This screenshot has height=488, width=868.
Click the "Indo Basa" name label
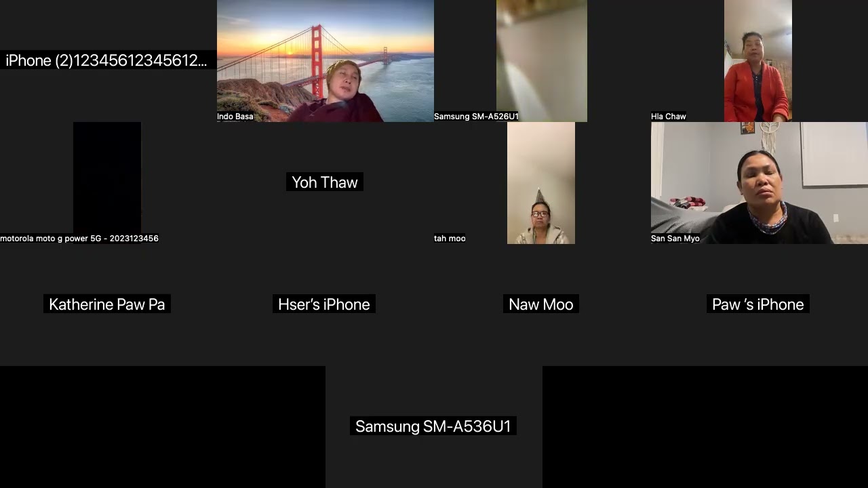point(235,117)
